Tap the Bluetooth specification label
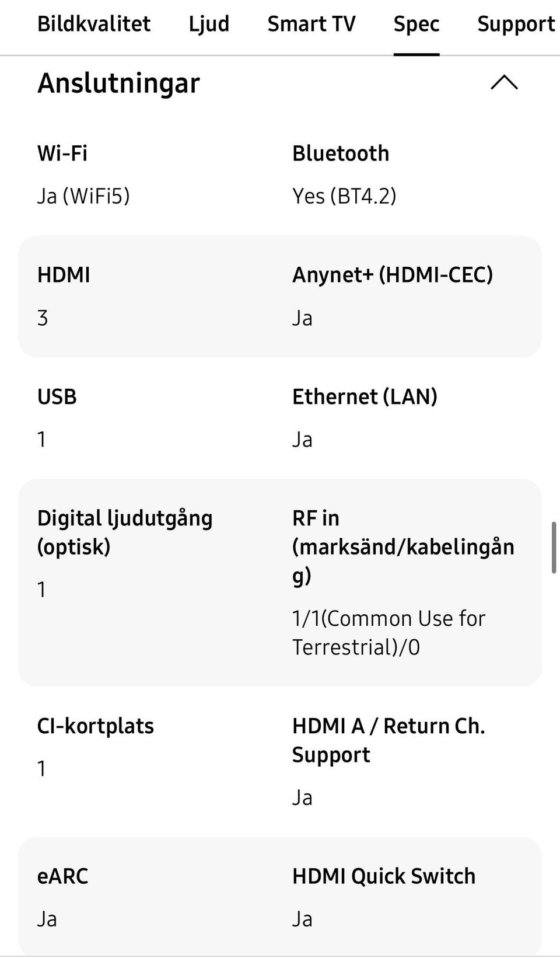 (341, 154)
